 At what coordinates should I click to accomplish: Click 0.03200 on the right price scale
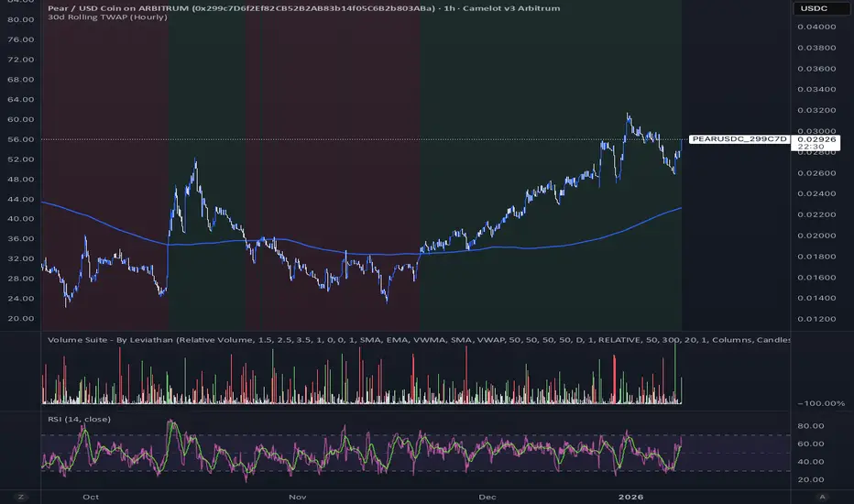coord(816,110)
